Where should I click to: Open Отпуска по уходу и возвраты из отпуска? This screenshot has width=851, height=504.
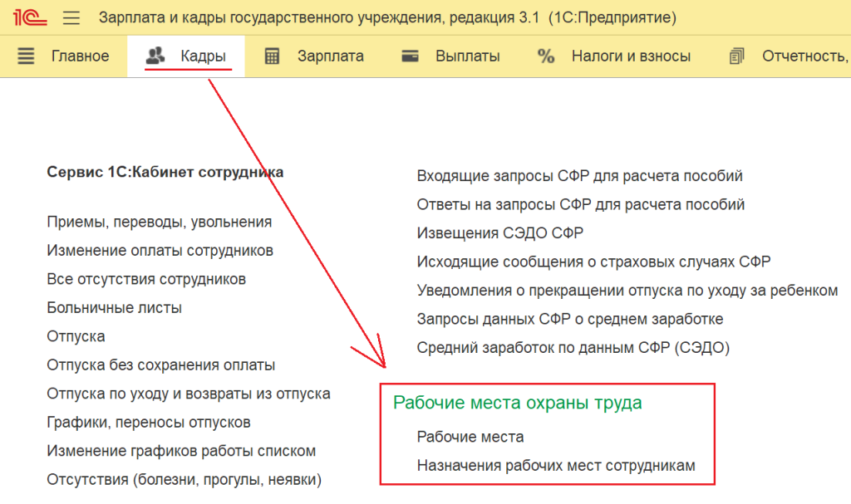(189, 394)
